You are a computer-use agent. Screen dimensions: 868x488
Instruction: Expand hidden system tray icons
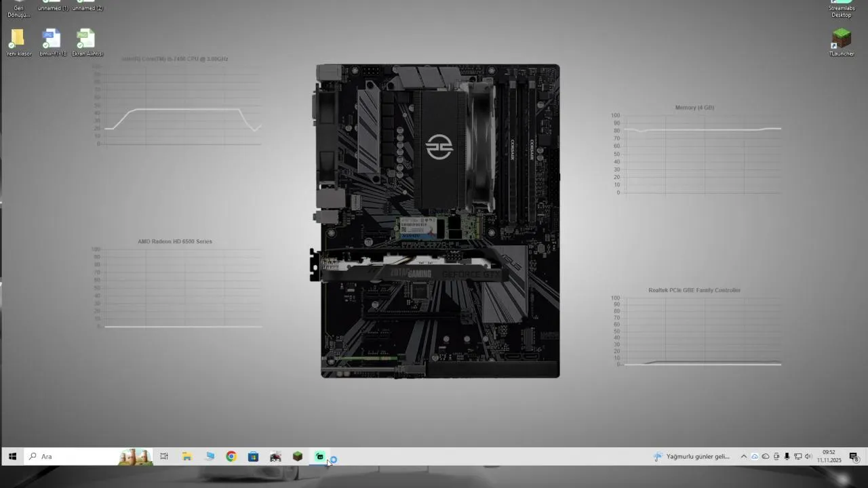[x=743, y=457]
